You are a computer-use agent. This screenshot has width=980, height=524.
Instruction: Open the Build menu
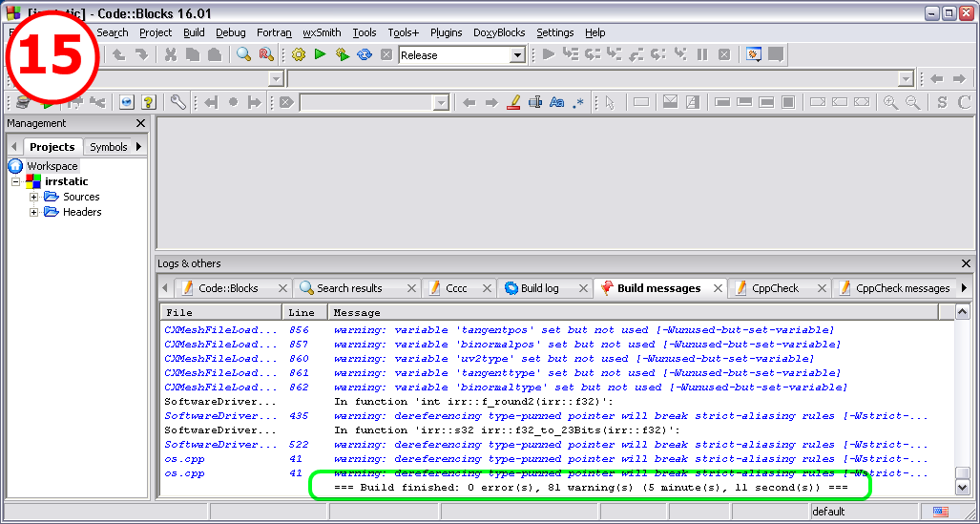pos(194,32)
